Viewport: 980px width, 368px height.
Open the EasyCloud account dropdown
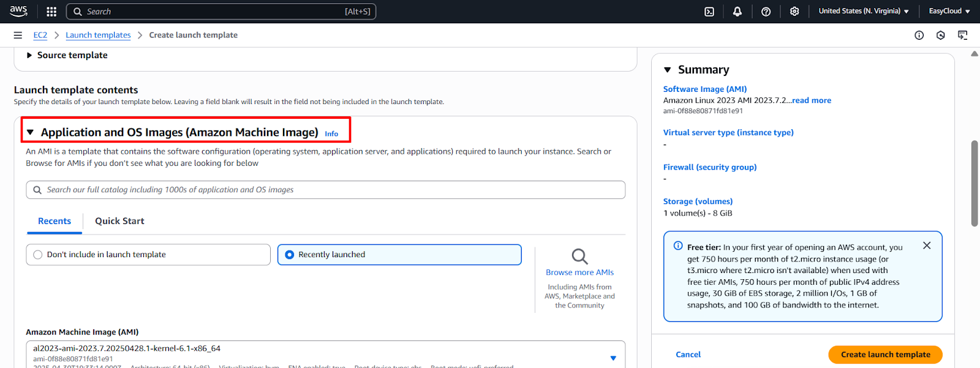point(949,12)
